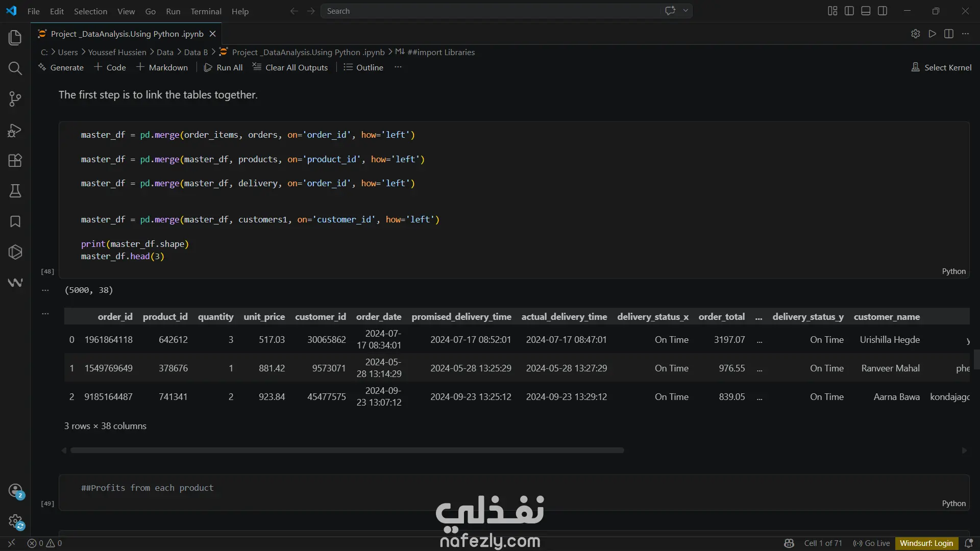This screenshot has height=551, width=980.
Task: Click Select Kernel
Action: (x=941, y=67)
